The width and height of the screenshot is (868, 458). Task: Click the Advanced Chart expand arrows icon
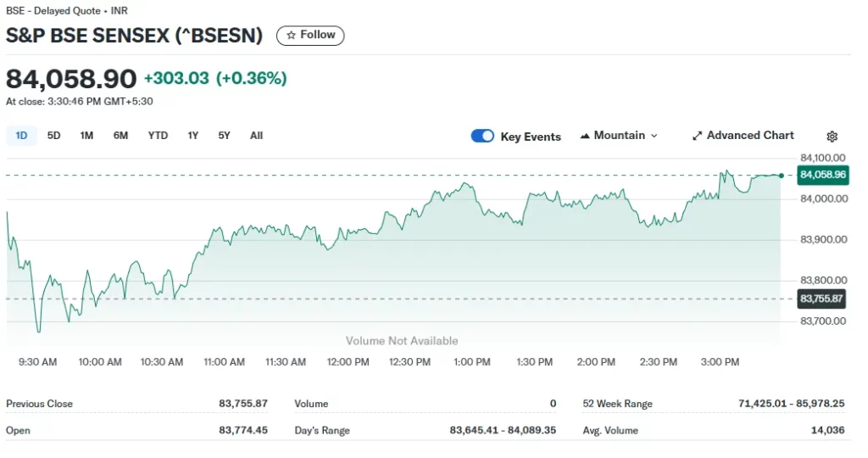coord(697,136)
